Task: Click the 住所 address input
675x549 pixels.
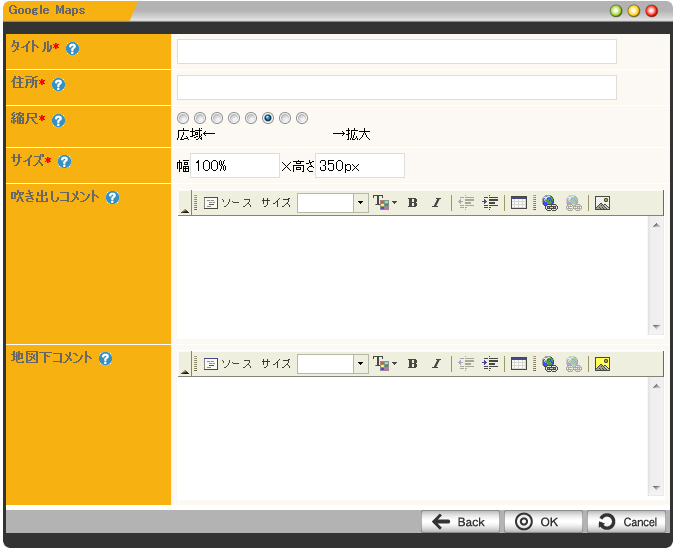Action: coord(396,87)
